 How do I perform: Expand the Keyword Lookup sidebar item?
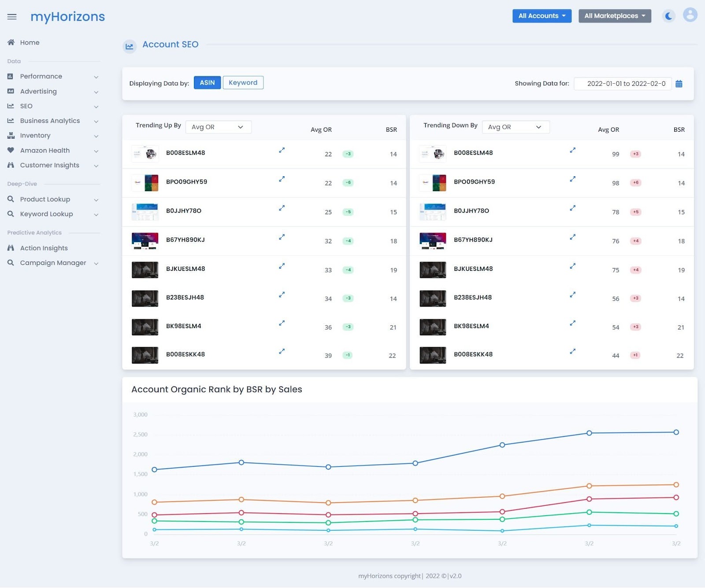pyautogui.click(x=53, y=214)
